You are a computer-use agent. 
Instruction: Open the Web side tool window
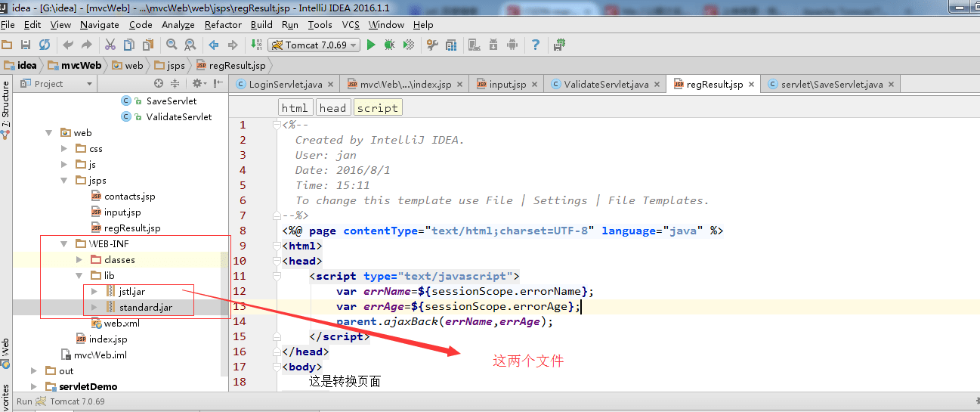pyautogui.click(x=5, y=352)
